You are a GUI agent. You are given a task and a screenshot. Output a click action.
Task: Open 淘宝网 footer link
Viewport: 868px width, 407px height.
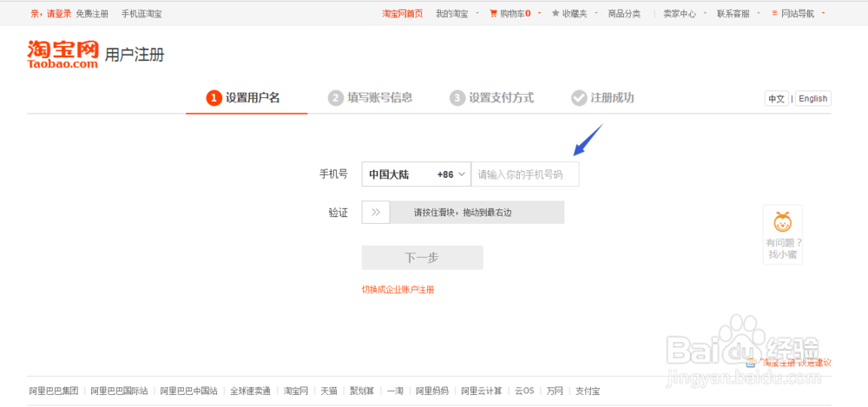click(296, 391)
